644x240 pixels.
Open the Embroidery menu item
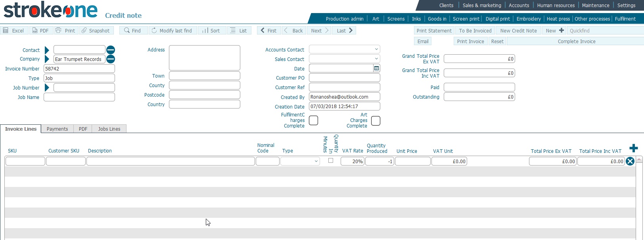528,19
